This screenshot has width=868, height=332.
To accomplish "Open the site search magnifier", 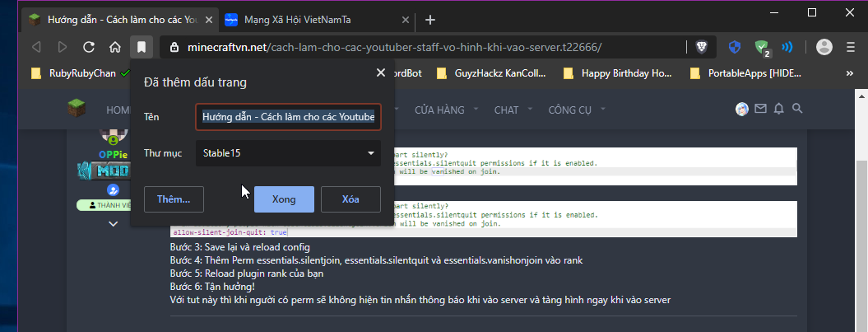I will click(x=797, y=109).
